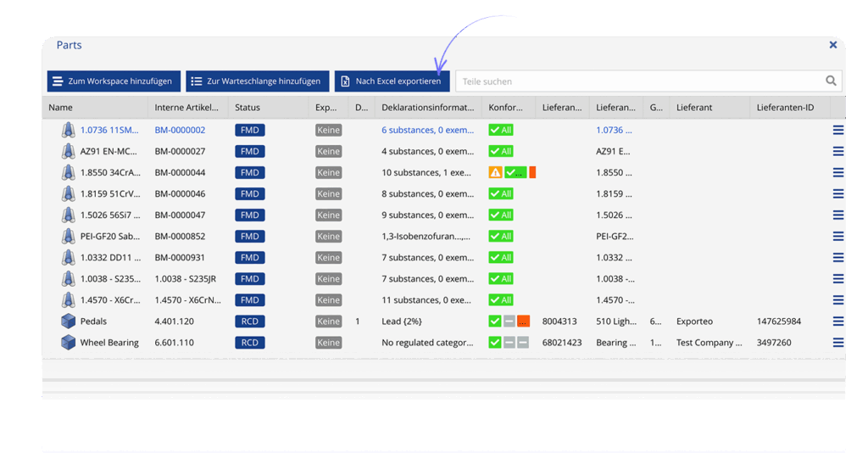Open row menu for 1.0038 - S235 part
This screenshot has height=464, width=868.
pos(838,279)
